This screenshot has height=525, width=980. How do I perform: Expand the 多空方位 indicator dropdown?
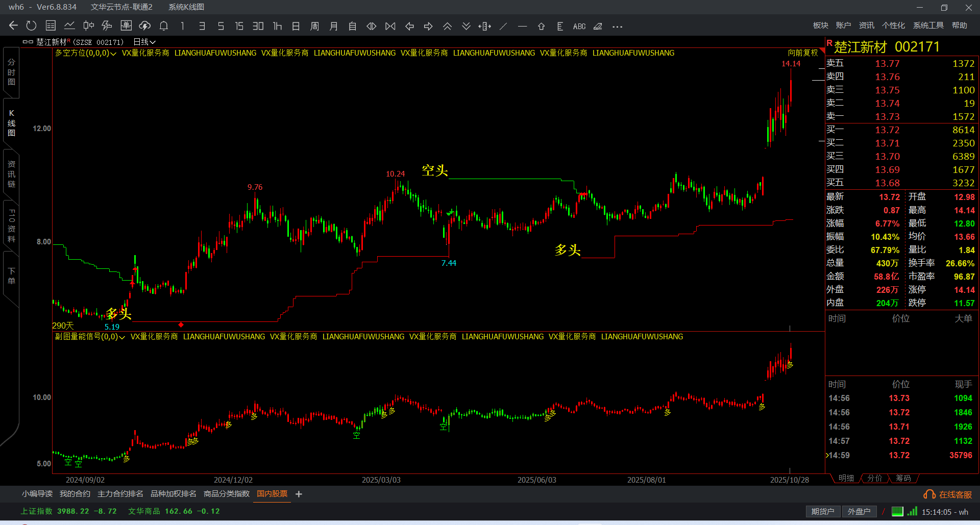coord(85,53)
